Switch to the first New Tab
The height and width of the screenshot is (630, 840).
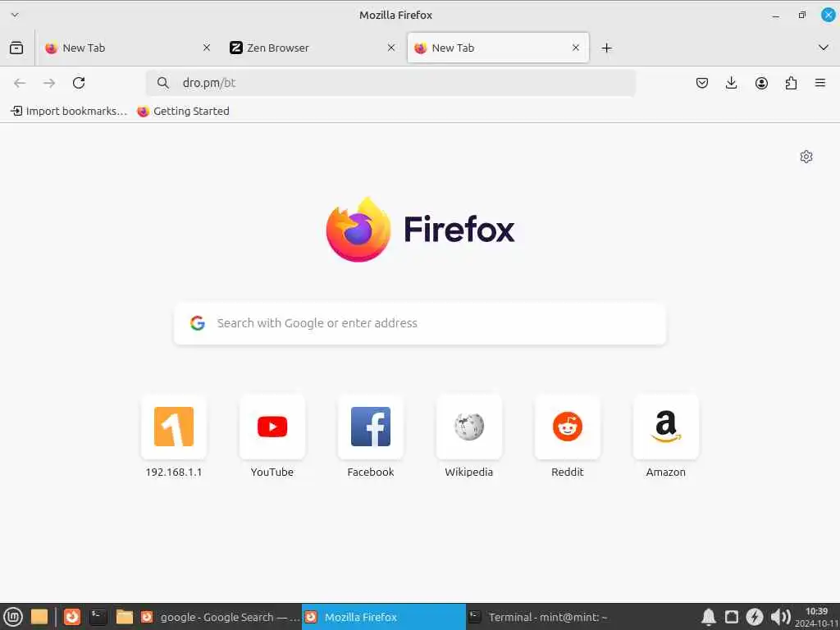click(127, 48)
